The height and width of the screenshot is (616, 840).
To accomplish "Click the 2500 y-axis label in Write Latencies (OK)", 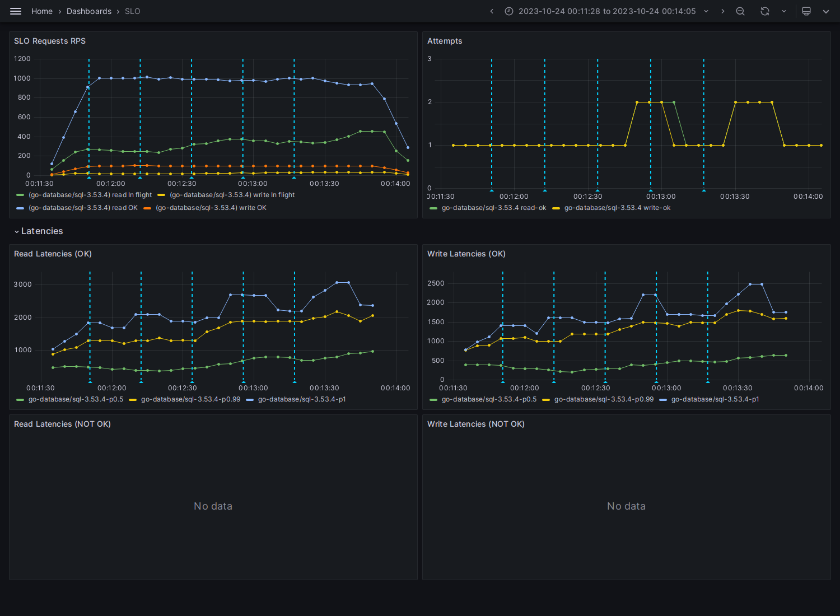I will (436, 283).
